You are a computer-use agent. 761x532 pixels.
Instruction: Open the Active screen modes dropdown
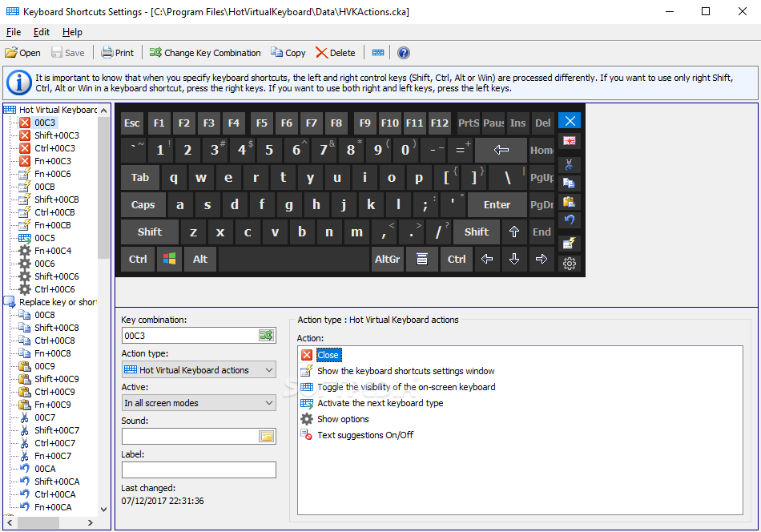[x=199, y=403]
